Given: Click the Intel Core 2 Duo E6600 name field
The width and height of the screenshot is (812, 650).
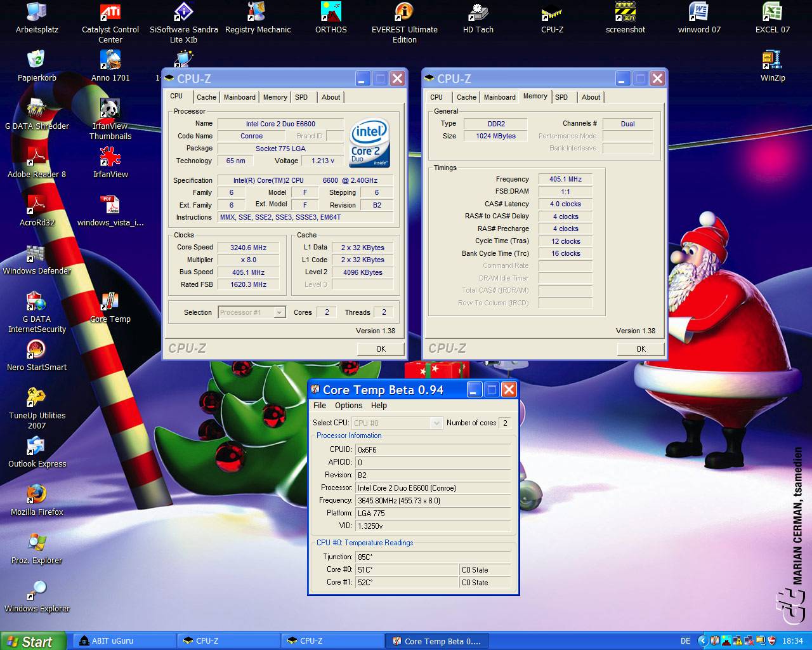Looking at the screenshot, I should (x=280, y=124).
